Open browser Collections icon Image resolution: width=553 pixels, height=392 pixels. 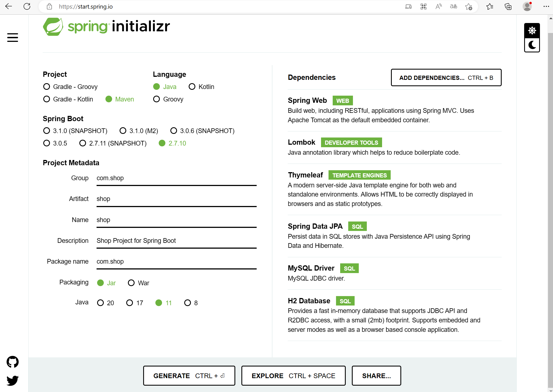pyautogui.click(x=508, y=6)
